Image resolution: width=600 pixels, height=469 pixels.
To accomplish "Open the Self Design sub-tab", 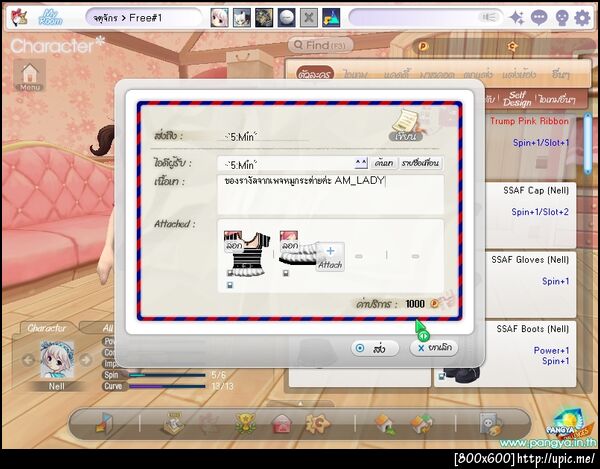I will click(517, 99).
